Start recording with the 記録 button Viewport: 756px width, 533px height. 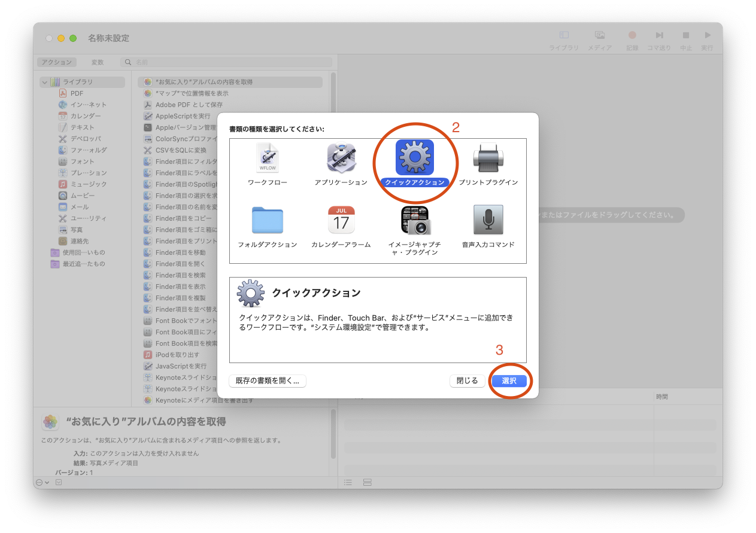(x=632, y=40)
